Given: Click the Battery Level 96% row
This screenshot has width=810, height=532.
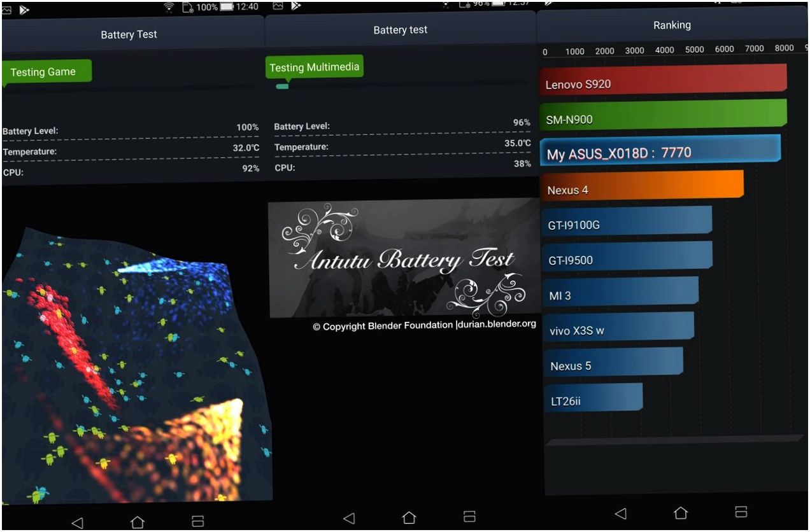Looking at the screenshot, I should [402, 124].
